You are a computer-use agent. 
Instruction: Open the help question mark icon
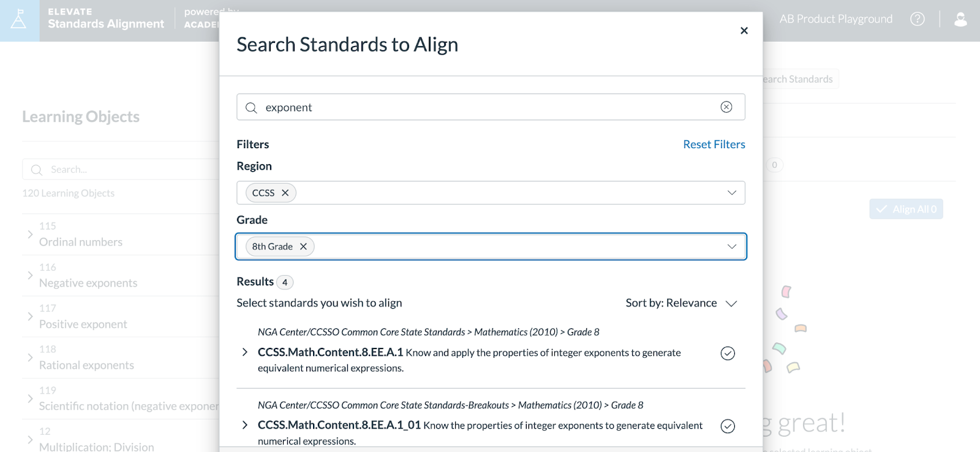coord(917,19)
